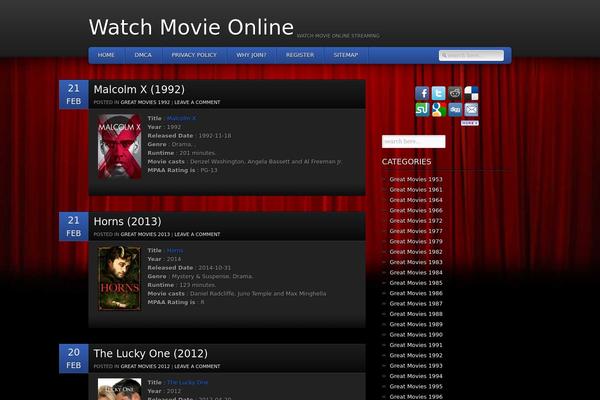Click Malcolm X released date 1992-11-18
This screenshot has height=400, width=600.
point(215,136)
